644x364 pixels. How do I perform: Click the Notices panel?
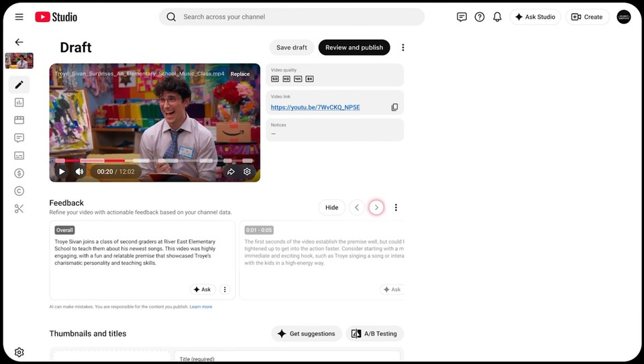point(335,129)
